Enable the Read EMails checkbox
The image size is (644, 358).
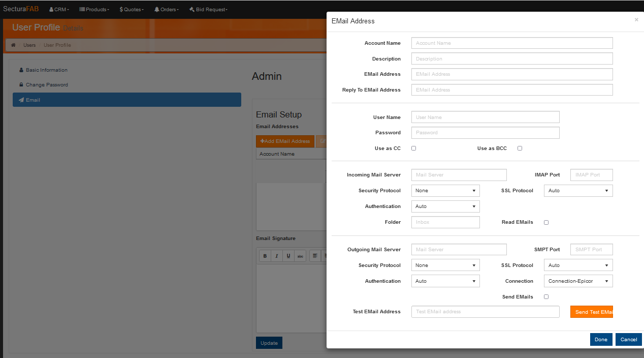[x=546, y=222]
